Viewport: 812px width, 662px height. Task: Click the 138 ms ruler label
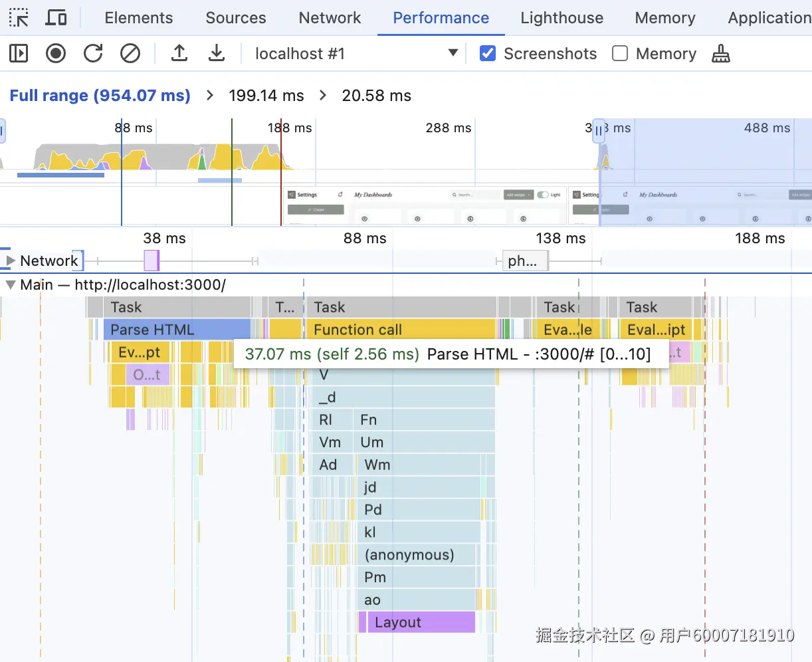[x=561, y=239]
